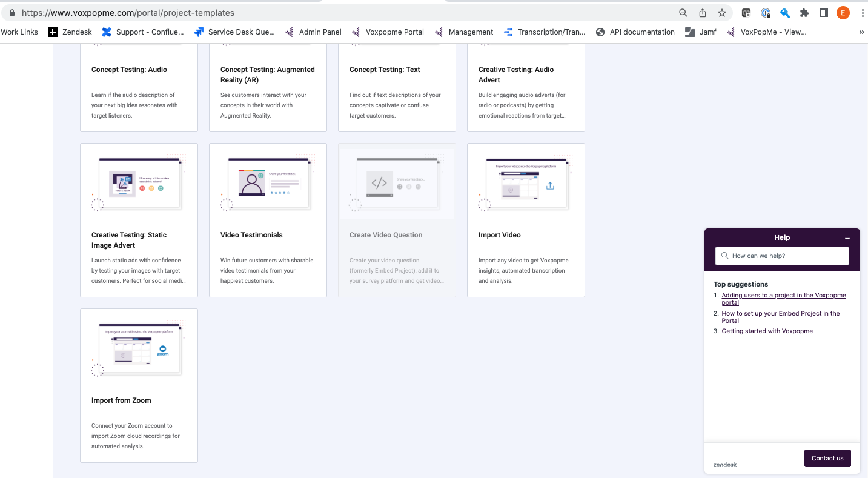This screenshot has height=478, width=868.
Task: Open the API documentation bookmark
Action: (635, 32)
